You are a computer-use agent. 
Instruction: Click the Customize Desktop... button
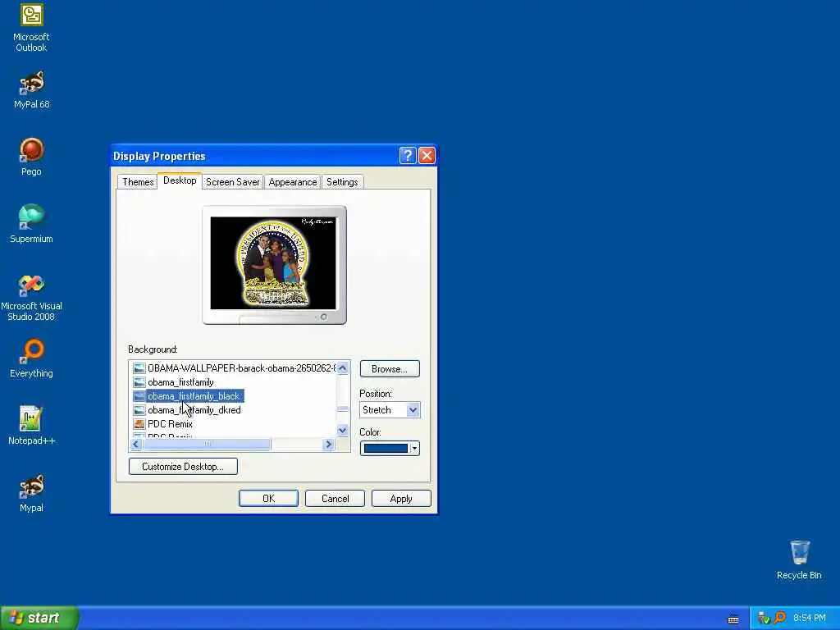[x=183, y=467]
